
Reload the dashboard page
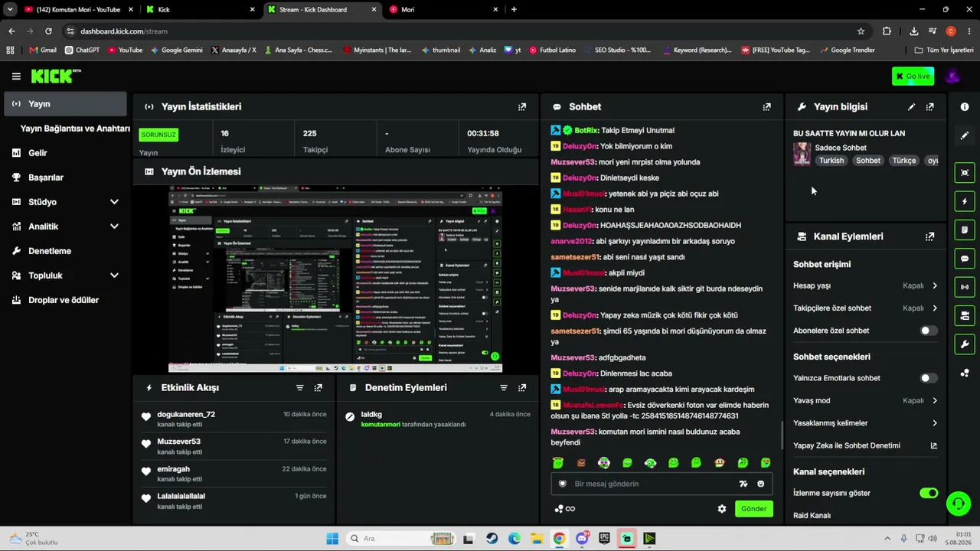tap(48, 31)
